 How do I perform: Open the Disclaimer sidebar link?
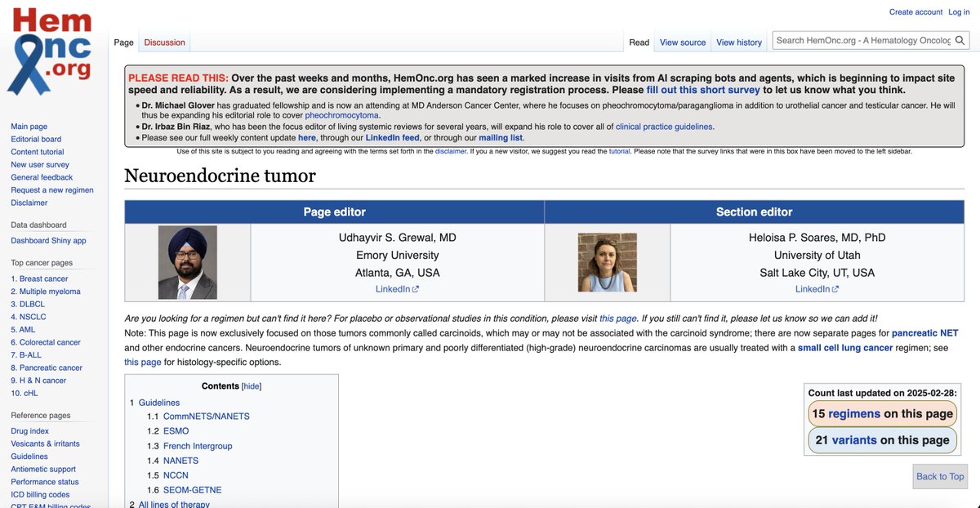click(x=29, y=203)
